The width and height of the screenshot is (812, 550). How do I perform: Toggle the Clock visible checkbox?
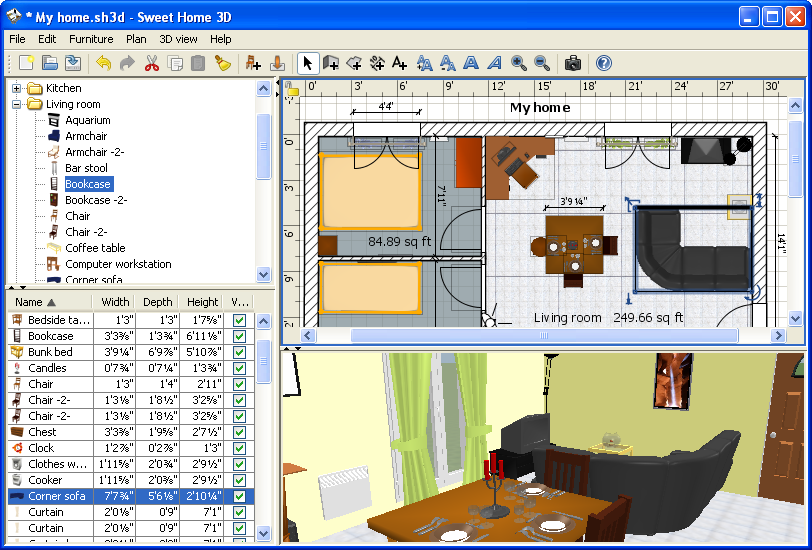click(x=239, y=448)
